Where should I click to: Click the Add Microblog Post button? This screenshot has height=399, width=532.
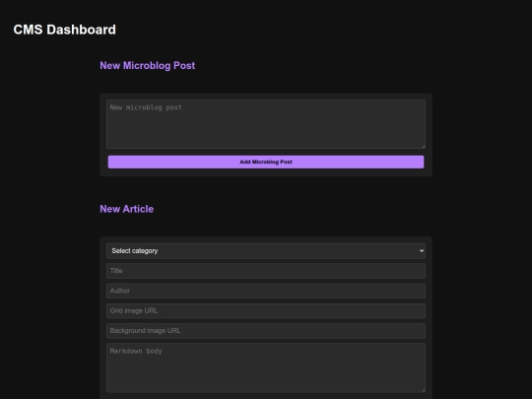[x=266, y=162]
